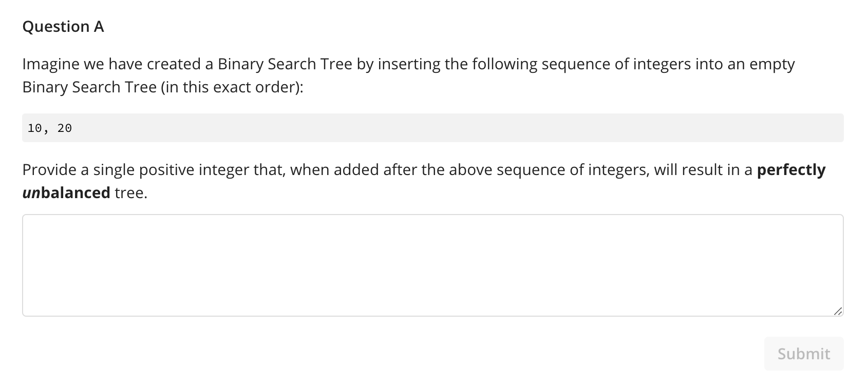
Task: Click the grayed-out Submit control
Action: 803,354
